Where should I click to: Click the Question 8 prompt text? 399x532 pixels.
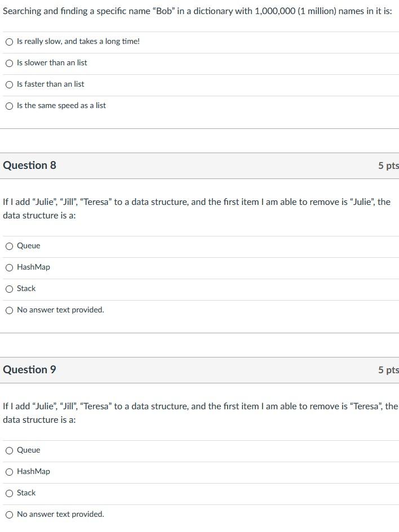point(197,208)
